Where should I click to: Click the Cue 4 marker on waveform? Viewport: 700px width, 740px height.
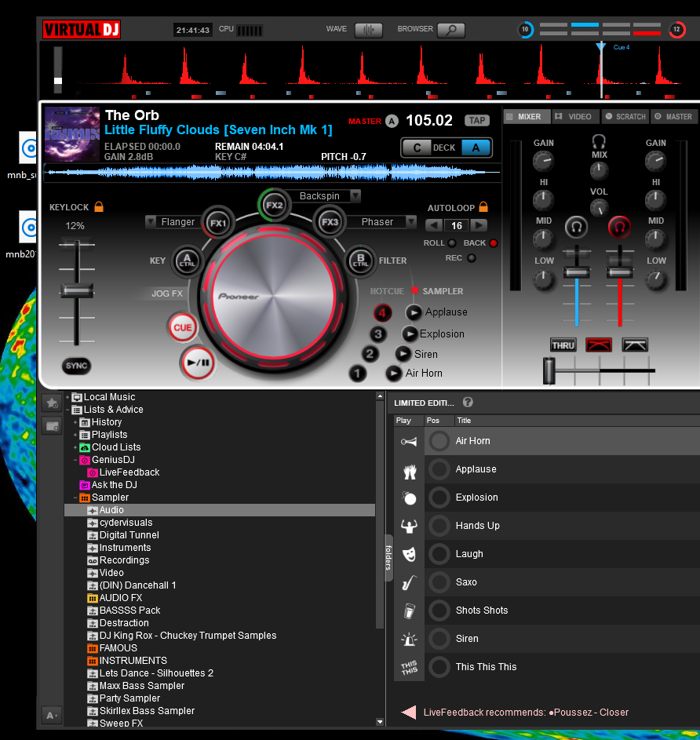pyautogui.click(x=601, y=47)
